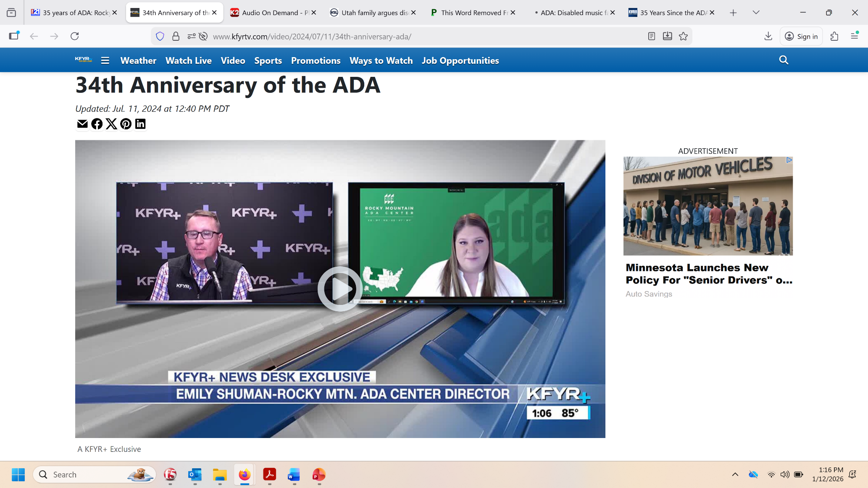Open a new browser tab
The width and height of the screenshot is (868, 488).
coord(733,13)
